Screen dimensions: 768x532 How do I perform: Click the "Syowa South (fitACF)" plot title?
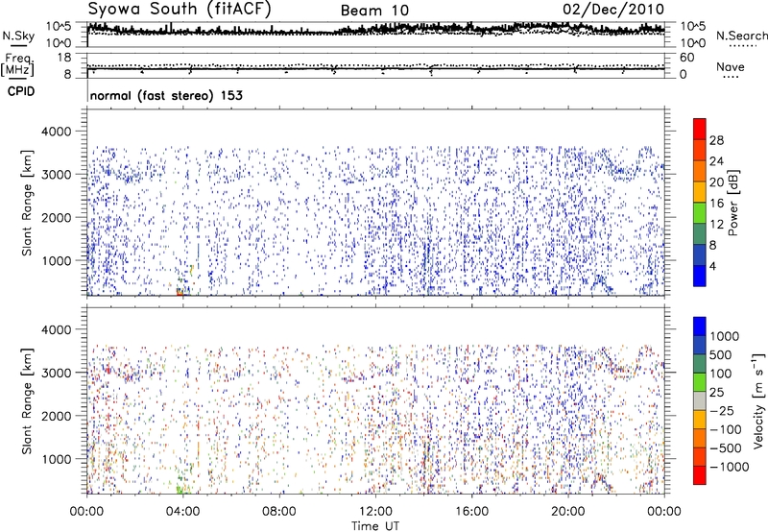point(180,9)
